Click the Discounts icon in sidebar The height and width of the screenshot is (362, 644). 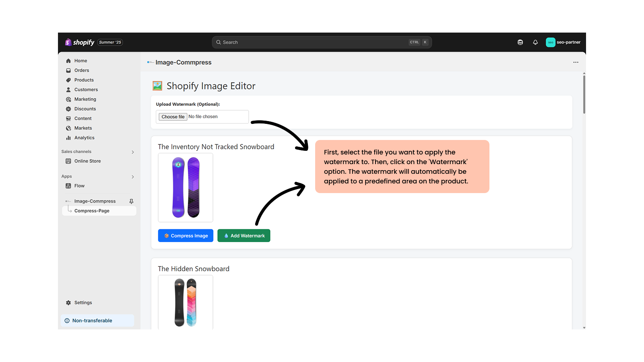coord(68,109)
